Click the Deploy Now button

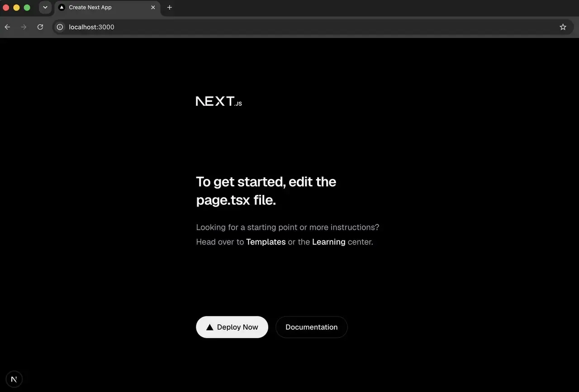coord(232,327)
